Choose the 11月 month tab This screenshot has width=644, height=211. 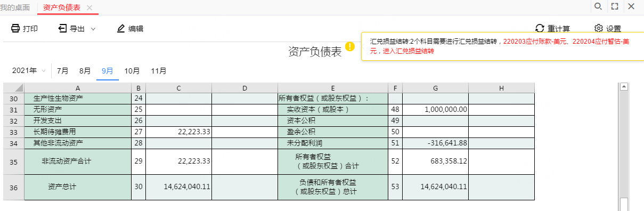coord(159,70)
